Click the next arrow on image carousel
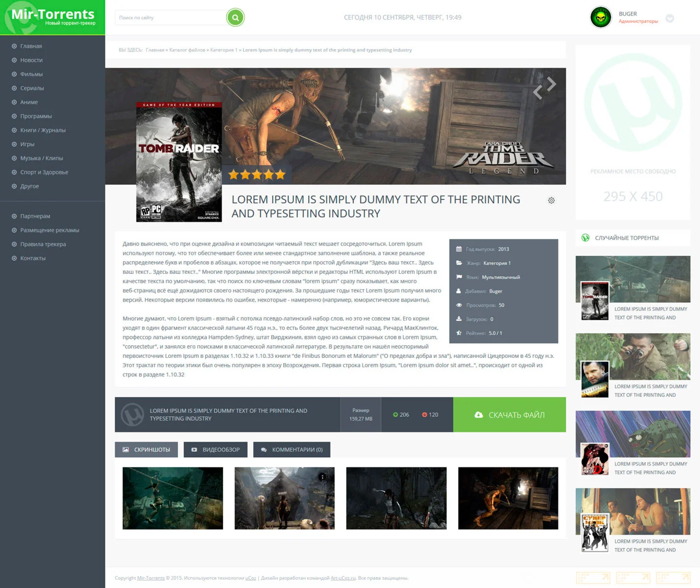The image size is (700, 588). 551,85
